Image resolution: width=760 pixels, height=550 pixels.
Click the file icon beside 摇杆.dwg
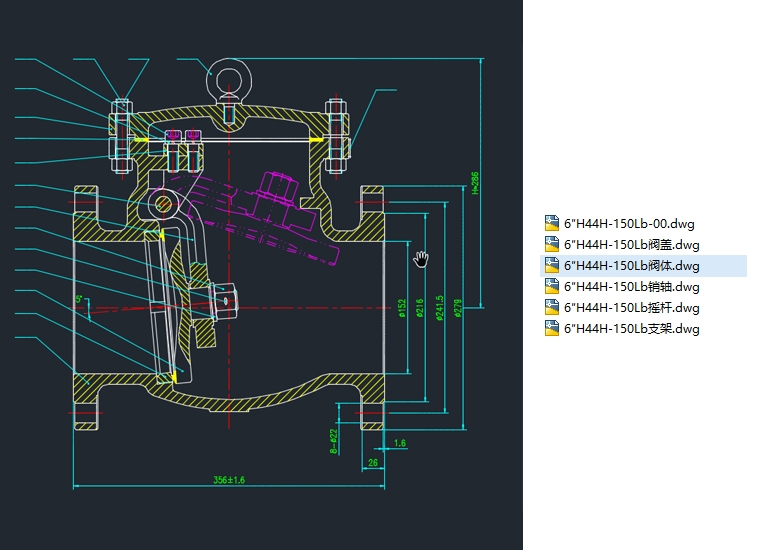[552, 307]
